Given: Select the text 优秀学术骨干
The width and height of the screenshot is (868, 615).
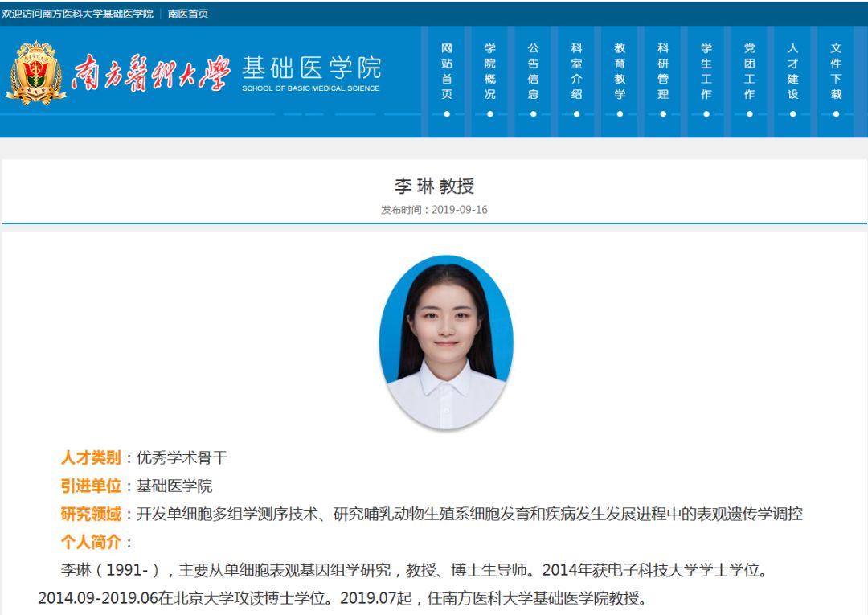Looking at the screenshot, I should pyautogui.click(x=182, y=457).
